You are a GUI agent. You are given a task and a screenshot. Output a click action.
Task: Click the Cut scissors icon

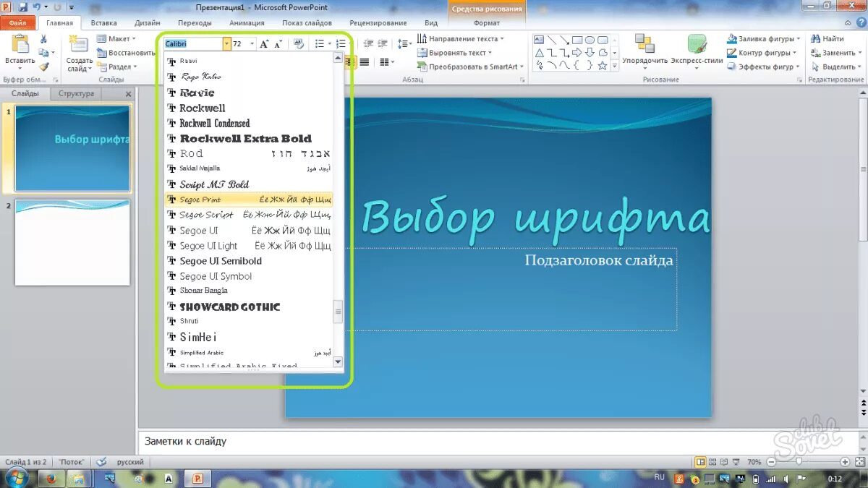pos(43,39)
